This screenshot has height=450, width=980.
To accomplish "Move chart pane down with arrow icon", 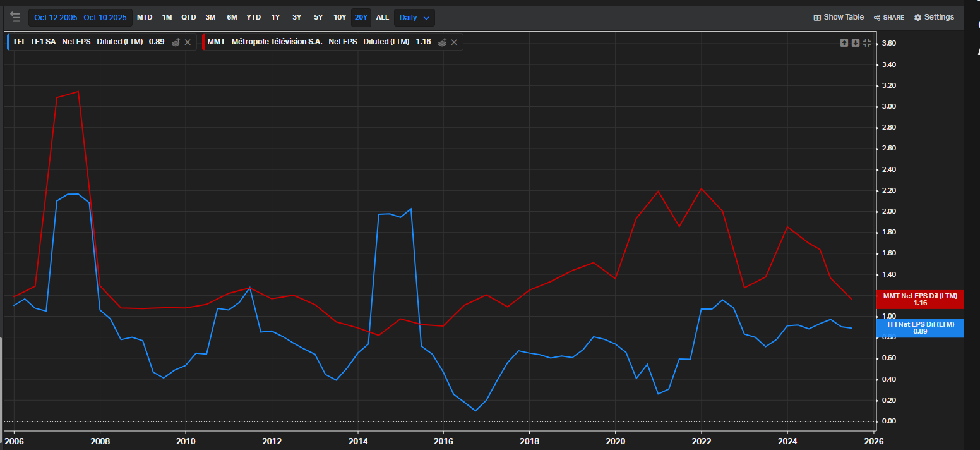I will tap(855, 42).
